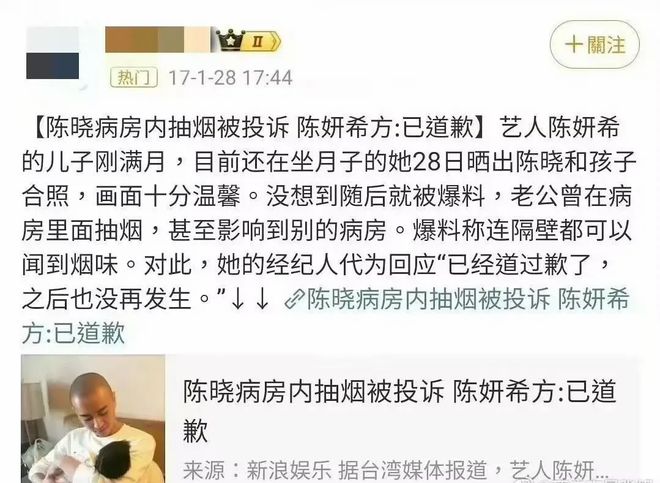Viewport: 660px width, 483px height.
Task: Click the post timestamp 17-1-28 17:44
Action: [230, 78]
